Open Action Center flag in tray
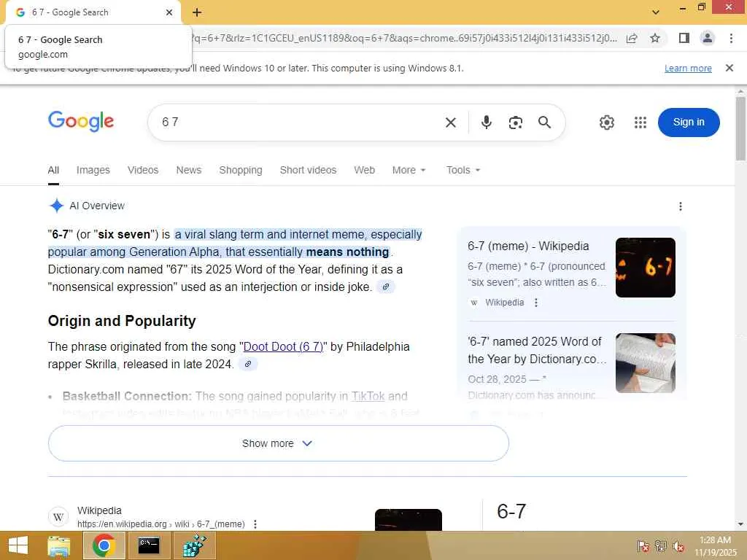Viewport: 747px width, 560px height. coord(643,546)
